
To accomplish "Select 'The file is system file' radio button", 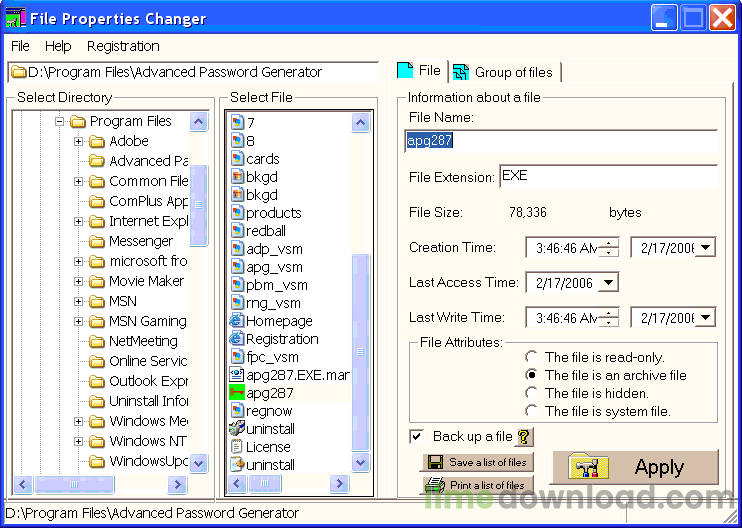I will (532, 411).
